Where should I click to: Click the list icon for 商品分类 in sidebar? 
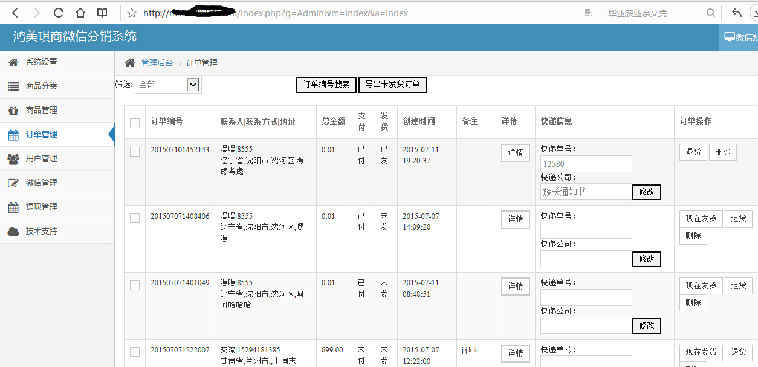point(14,87)
